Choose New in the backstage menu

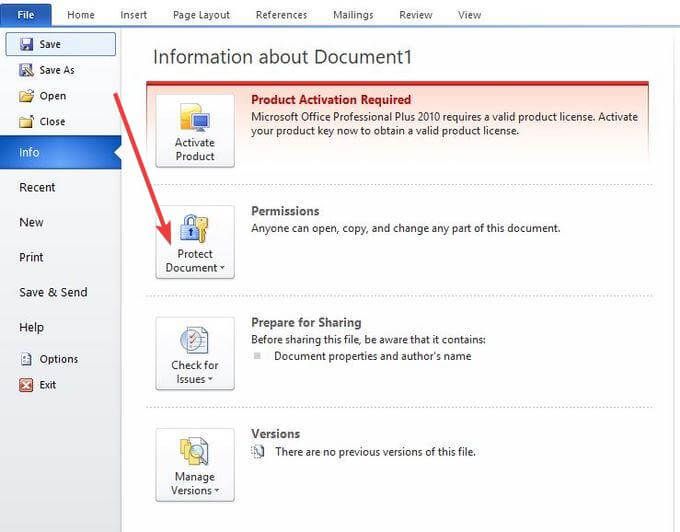click(x=31, y=222)
